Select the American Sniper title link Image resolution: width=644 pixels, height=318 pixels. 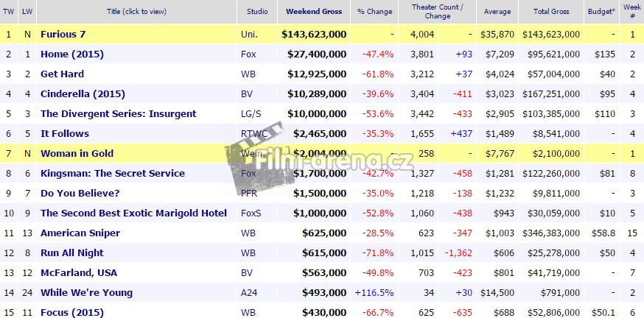[x=80, y=233]
